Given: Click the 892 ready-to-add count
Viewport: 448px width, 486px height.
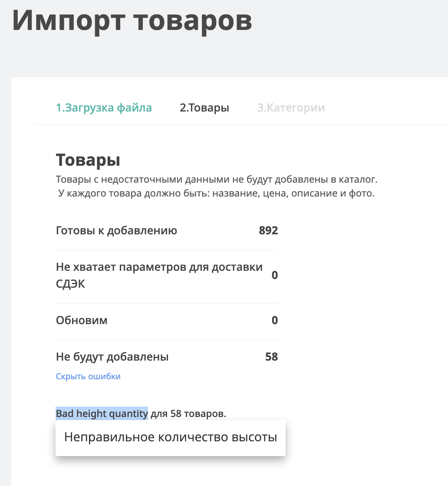Looking at the screenshot, I should click(x=268, y=230).
